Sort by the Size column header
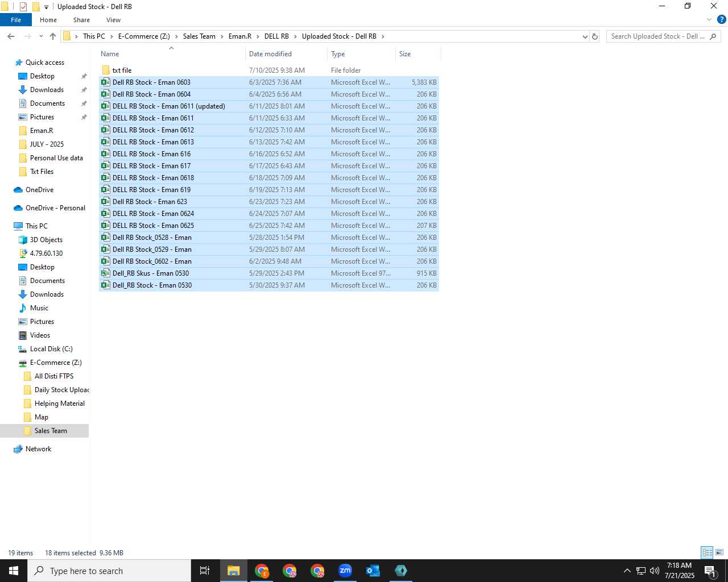 pyautogui.click(x=418, y=54)
